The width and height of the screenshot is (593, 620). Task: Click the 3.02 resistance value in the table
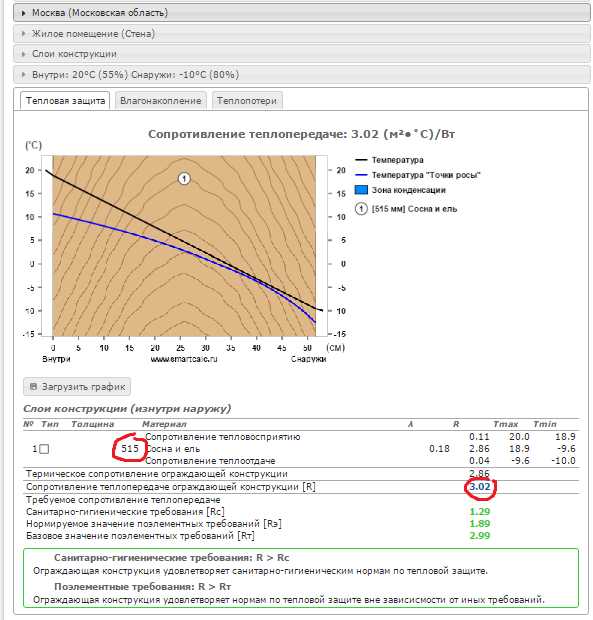coord(480,486)
